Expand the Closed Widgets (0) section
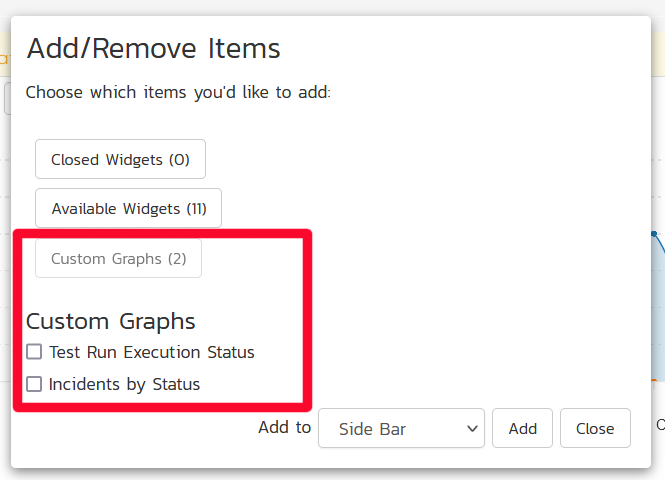 120,159
